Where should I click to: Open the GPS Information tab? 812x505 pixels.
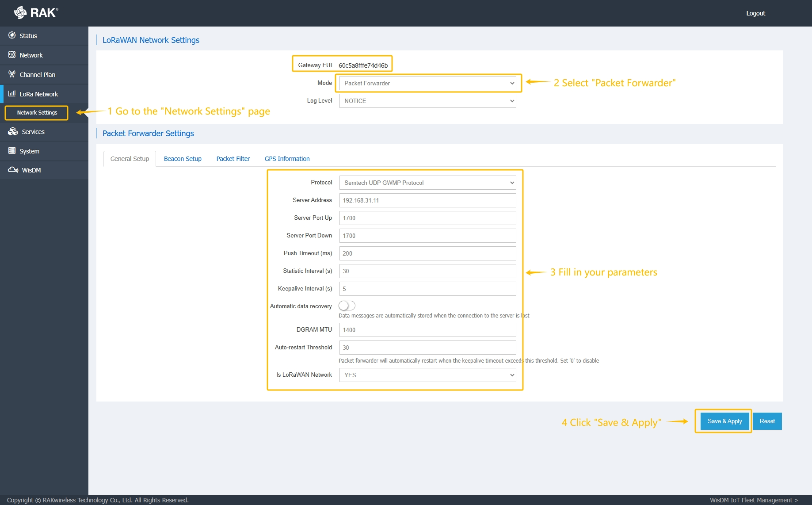[287, 159]
